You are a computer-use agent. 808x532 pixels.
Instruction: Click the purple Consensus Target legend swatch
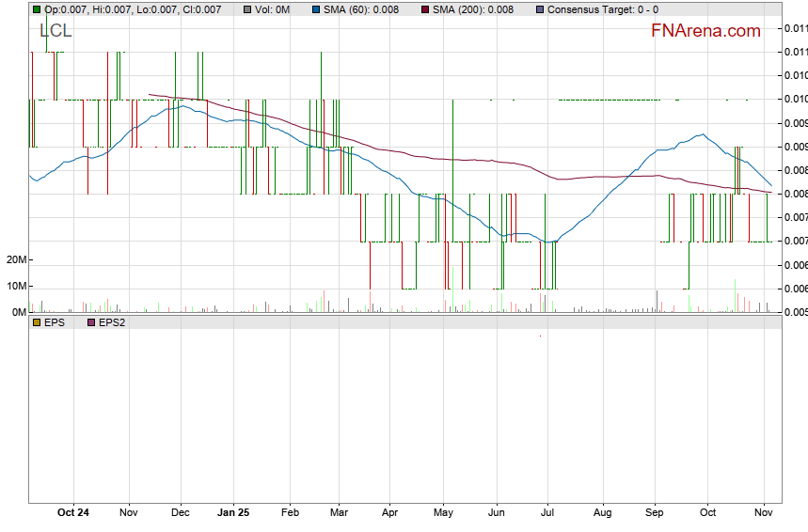pos(539,9)
